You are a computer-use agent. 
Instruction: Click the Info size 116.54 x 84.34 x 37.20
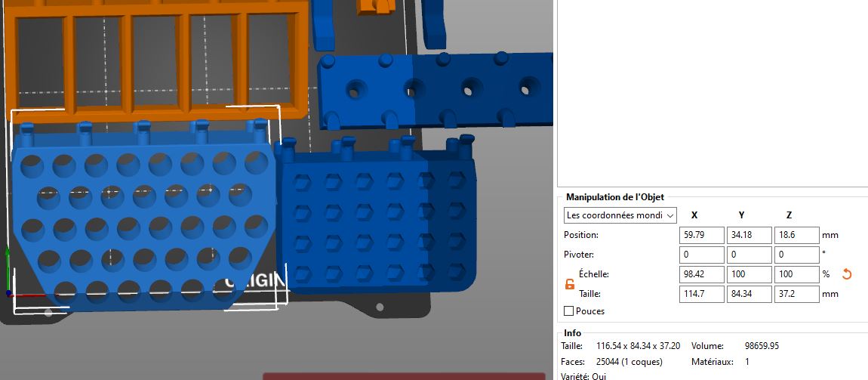639,346
